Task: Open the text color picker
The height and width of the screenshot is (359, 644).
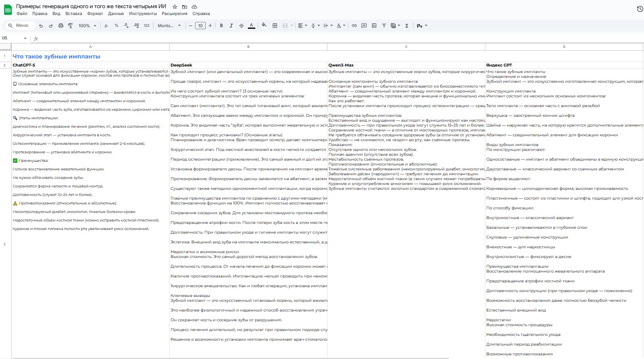Action: (252, 26)
